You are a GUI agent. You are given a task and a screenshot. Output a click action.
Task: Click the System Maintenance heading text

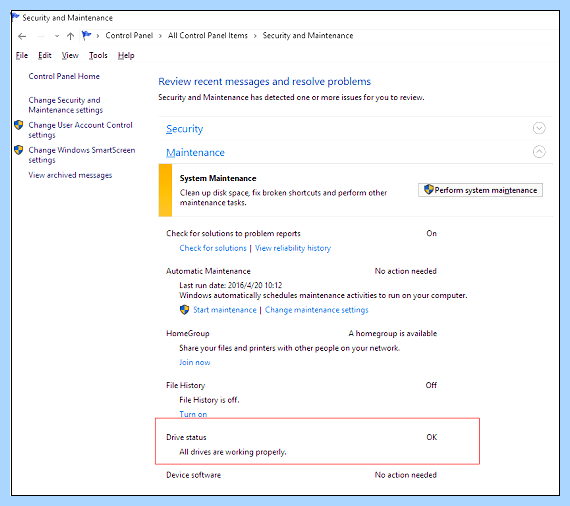coord(218,178)
